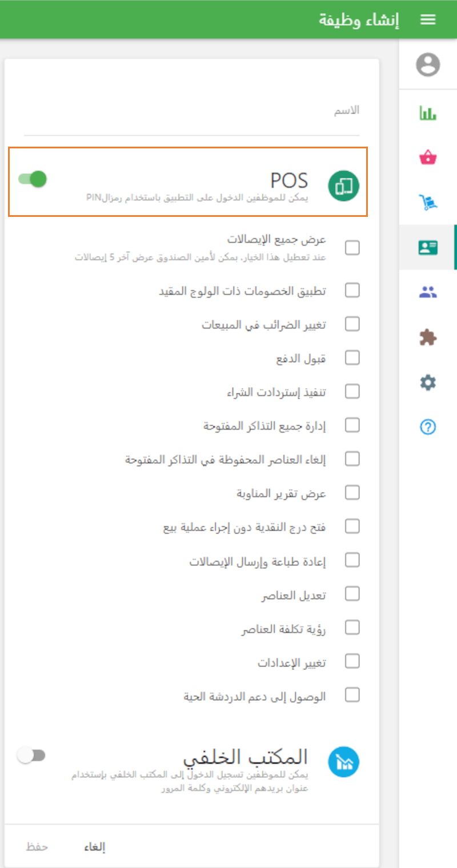Open the help question mark icon
The height and width of the screenshot is (868, 457).
(427, 427)
